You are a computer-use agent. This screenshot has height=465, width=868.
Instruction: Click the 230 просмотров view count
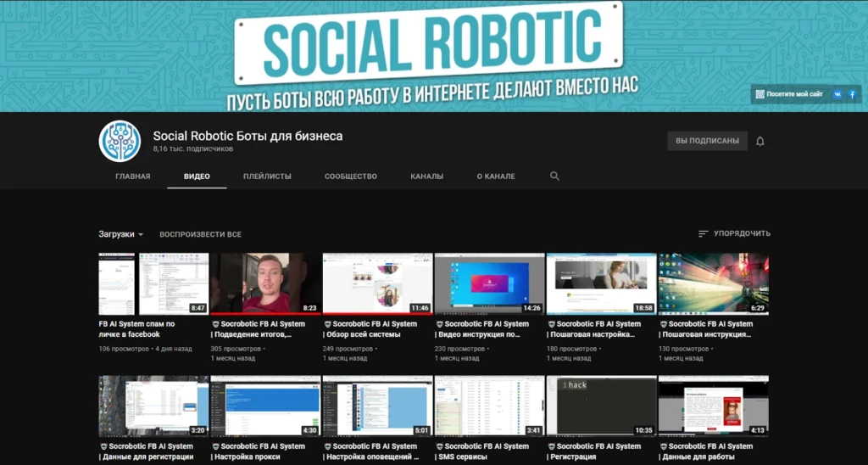(x=459, y=349)
